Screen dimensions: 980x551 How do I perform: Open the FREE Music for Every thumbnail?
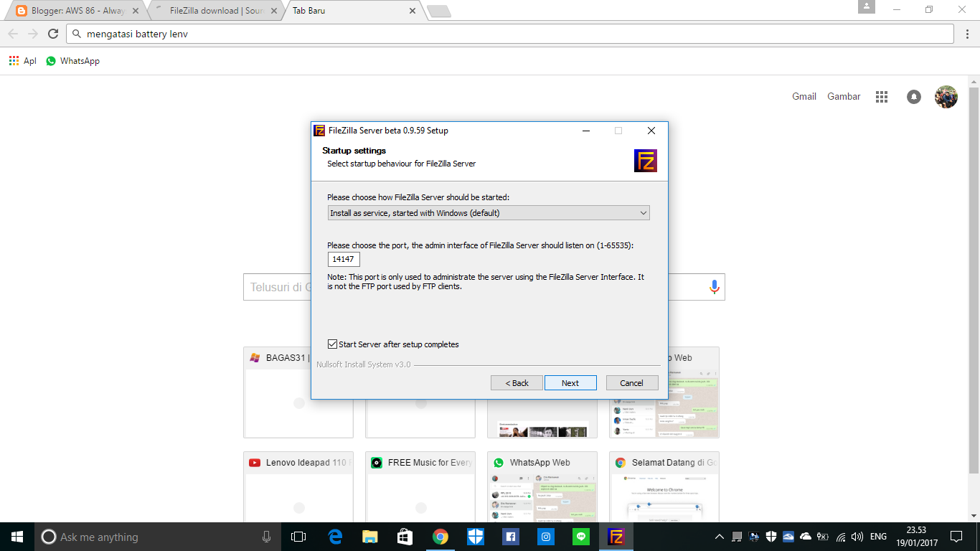[x=420, y=486]
